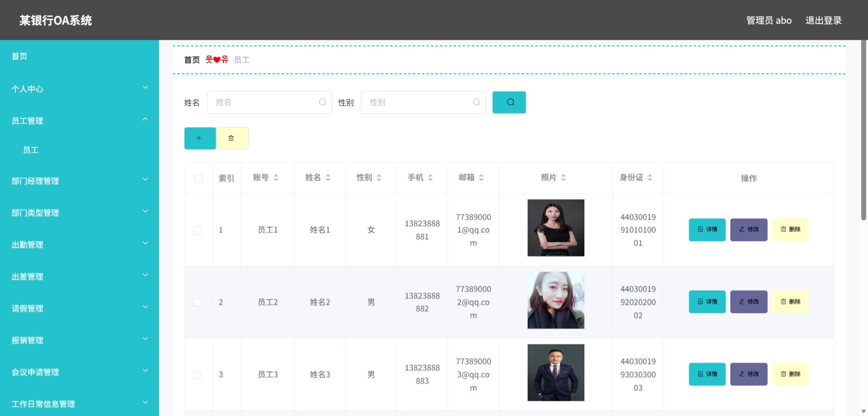Click 删除 for 员工1

(x=790, y=230)
